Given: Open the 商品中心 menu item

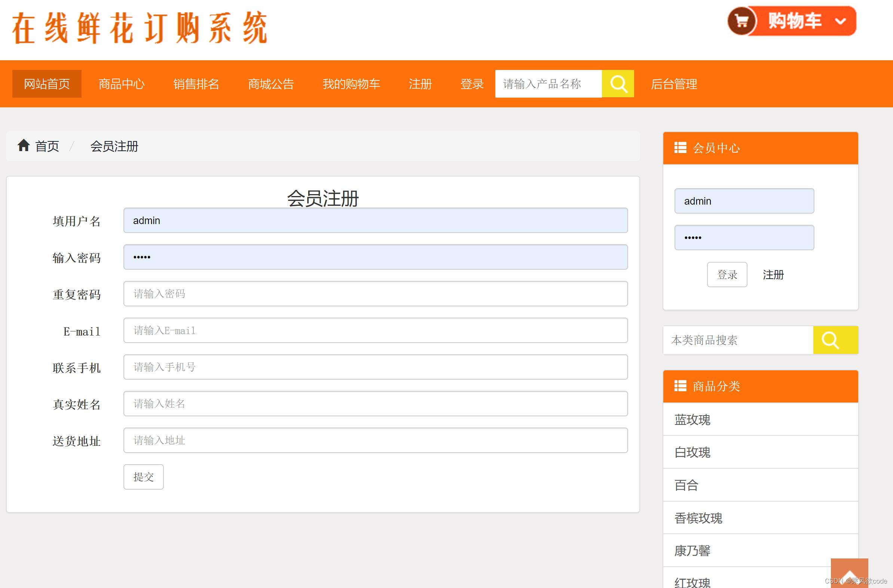Looking at the screenshot, I should (x=122, y=83).
